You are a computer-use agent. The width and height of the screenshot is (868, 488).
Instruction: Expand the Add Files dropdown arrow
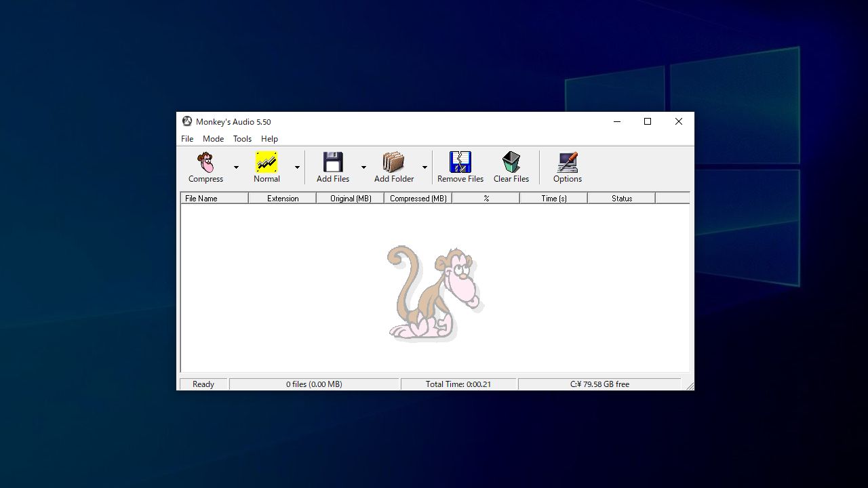click(363, 167)
